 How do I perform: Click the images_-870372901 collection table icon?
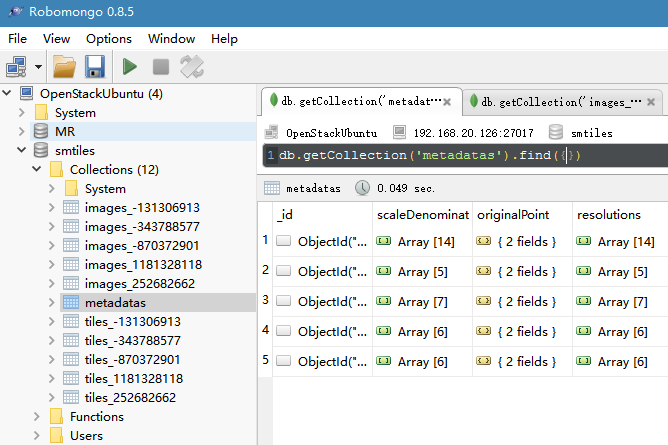tap(71, 245)
